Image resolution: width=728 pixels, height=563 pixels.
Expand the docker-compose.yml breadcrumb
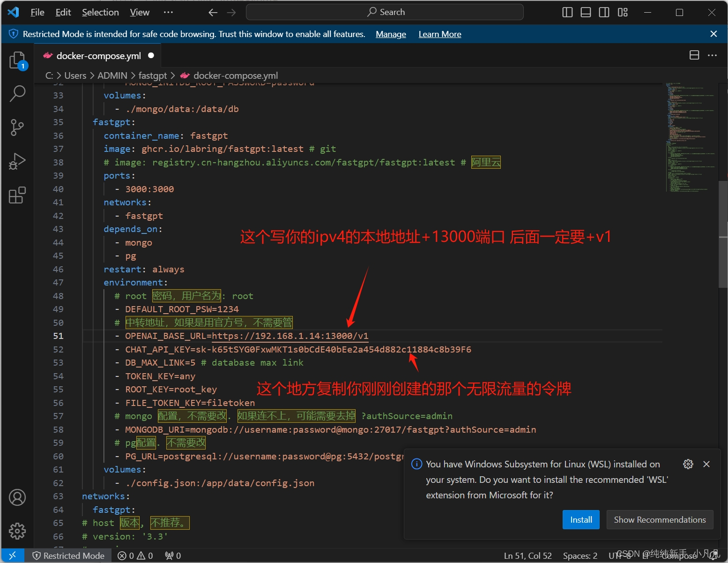coord(230,75)
